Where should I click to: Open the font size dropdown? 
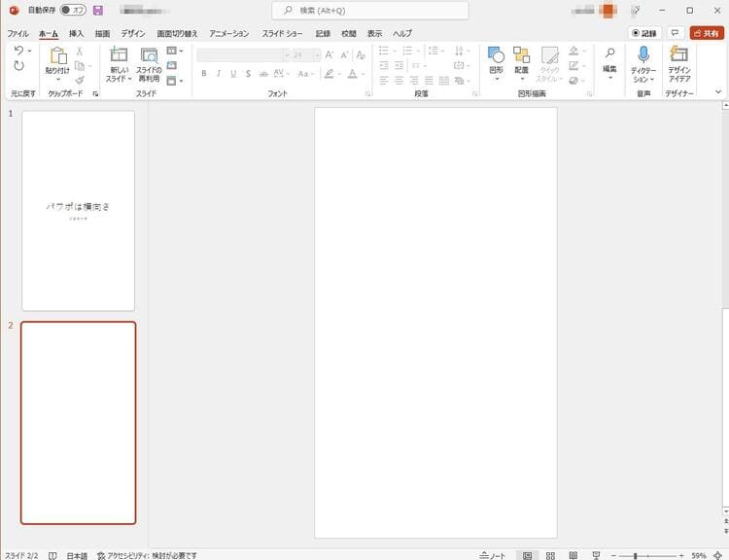[317, 55]
